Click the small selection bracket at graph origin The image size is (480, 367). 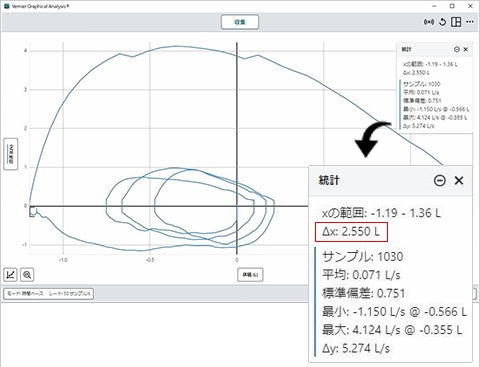(32, 211)
